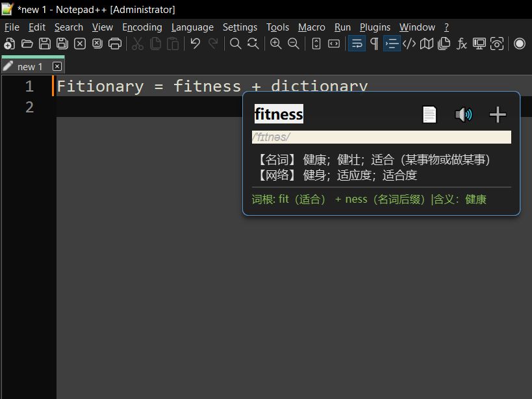Open user defined language icon
Image resolution: width=532 pixels, height=399 pixels.
tap(409, 44)
